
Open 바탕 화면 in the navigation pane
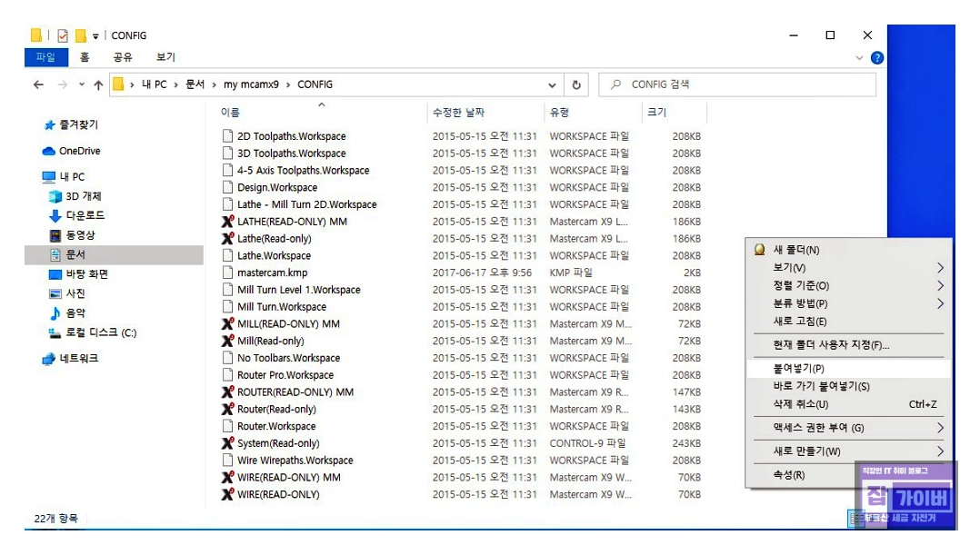point(79,274)
